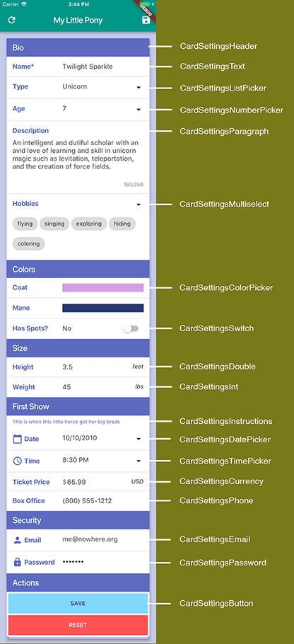The width and height of the screenshot is (294, 644).
Task: Tap the save disk icon in app bar
Action: click(146, 20)
